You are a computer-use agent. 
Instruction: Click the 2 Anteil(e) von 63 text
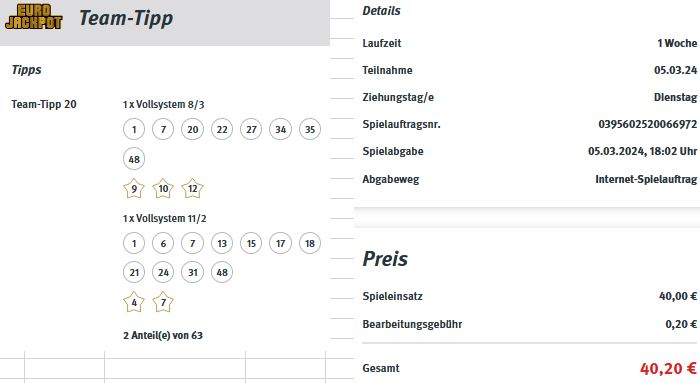coord(163,335)
